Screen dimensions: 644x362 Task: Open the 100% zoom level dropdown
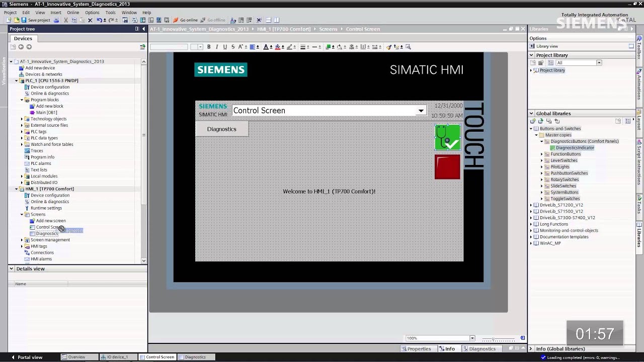coord(472,338)
